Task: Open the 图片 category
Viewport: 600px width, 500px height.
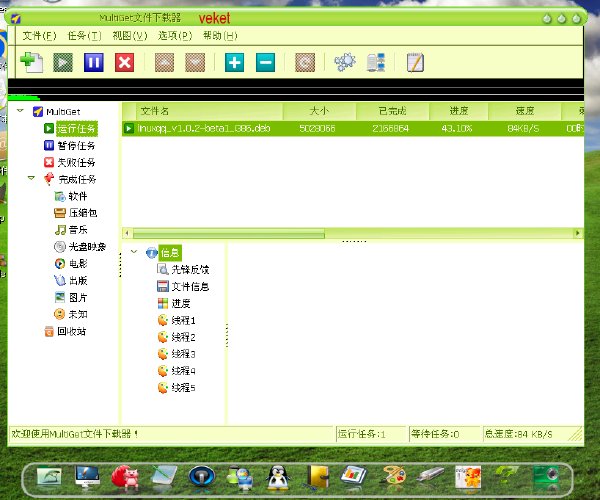Action: pos(78,297)
